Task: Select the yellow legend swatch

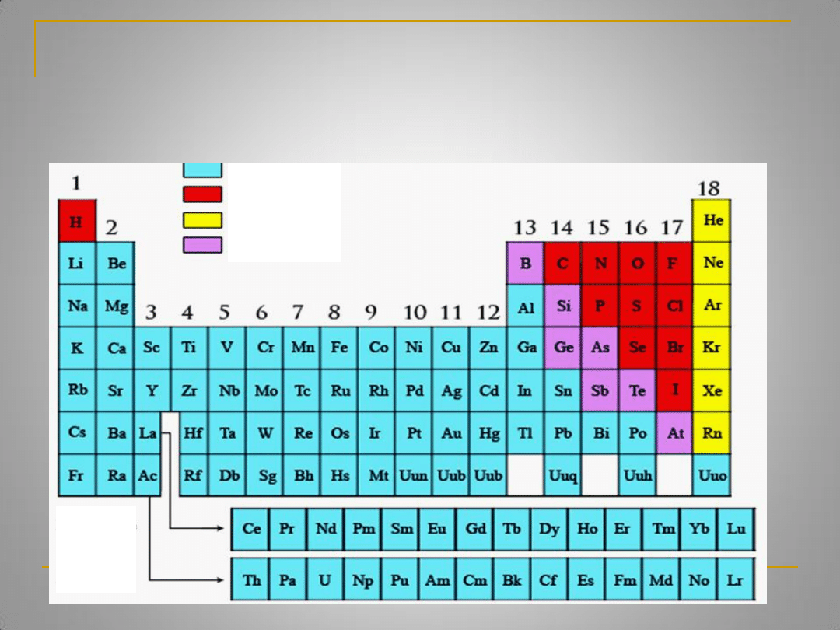Action: pyautogui.click(x=202, y=219)
